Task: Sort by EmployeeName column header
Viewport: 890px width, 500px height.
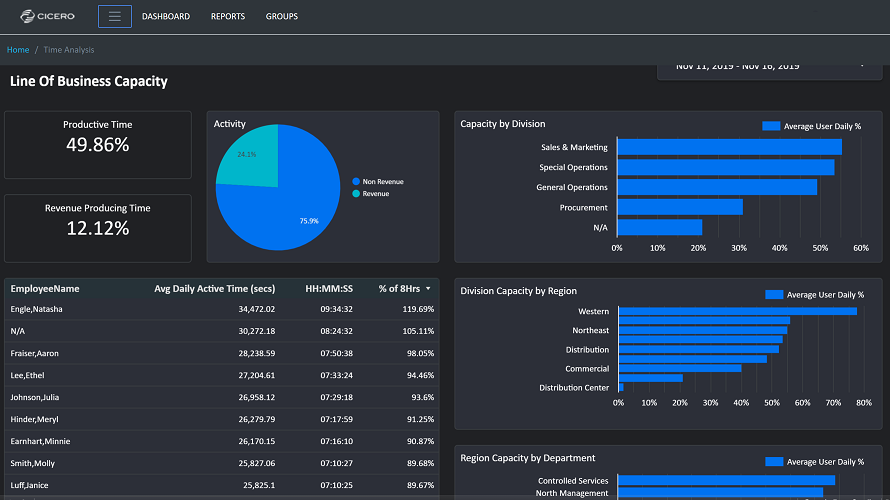Action: pyautogui.click(x=45, y=289)
